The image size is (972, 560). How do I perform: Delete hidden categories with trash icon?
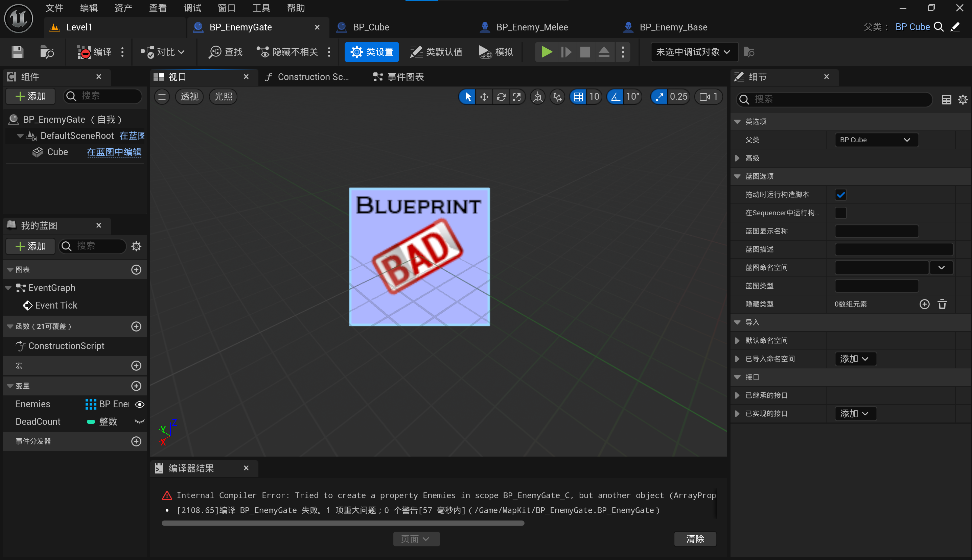[942, 304]
